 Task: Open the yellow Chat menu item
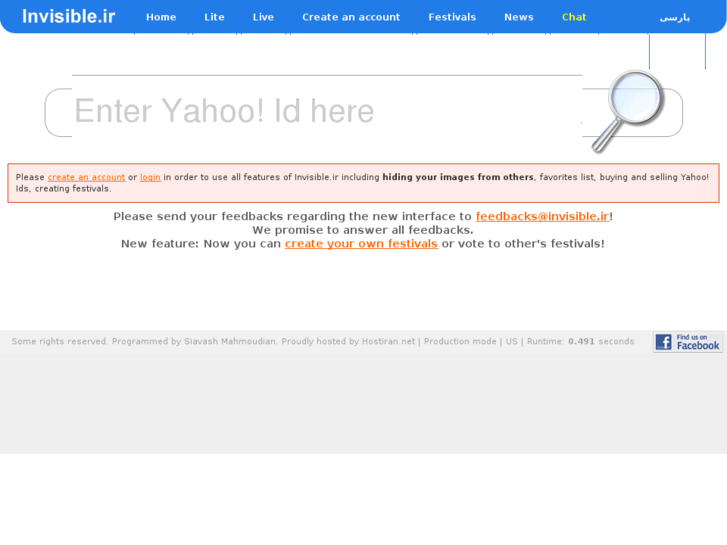574,17
